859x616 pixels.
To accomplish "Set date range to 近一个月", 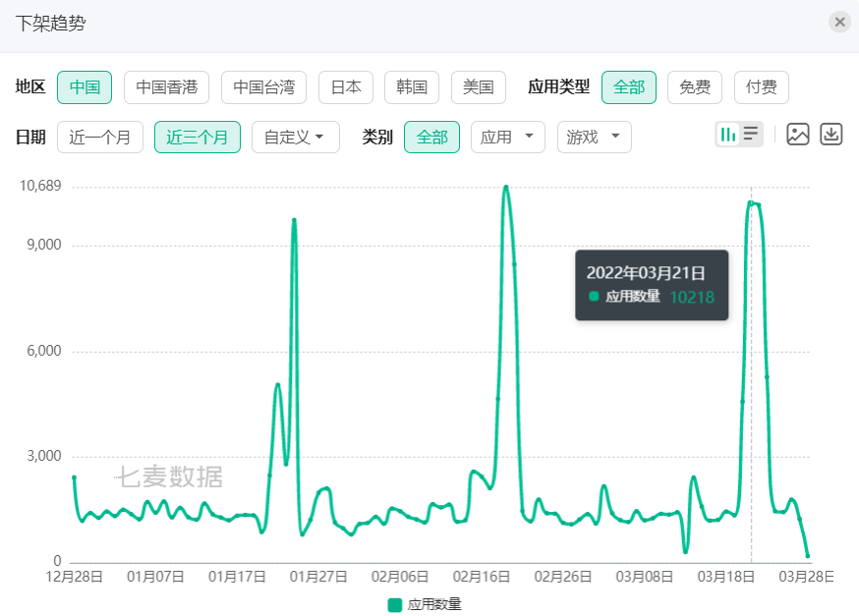I will coord(100,137).
